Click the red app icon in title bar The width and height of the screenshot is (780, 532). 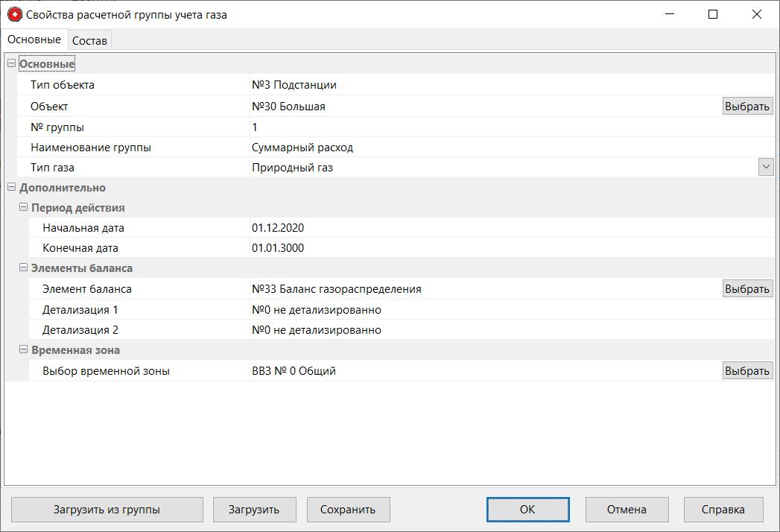[x=14, y=14]
